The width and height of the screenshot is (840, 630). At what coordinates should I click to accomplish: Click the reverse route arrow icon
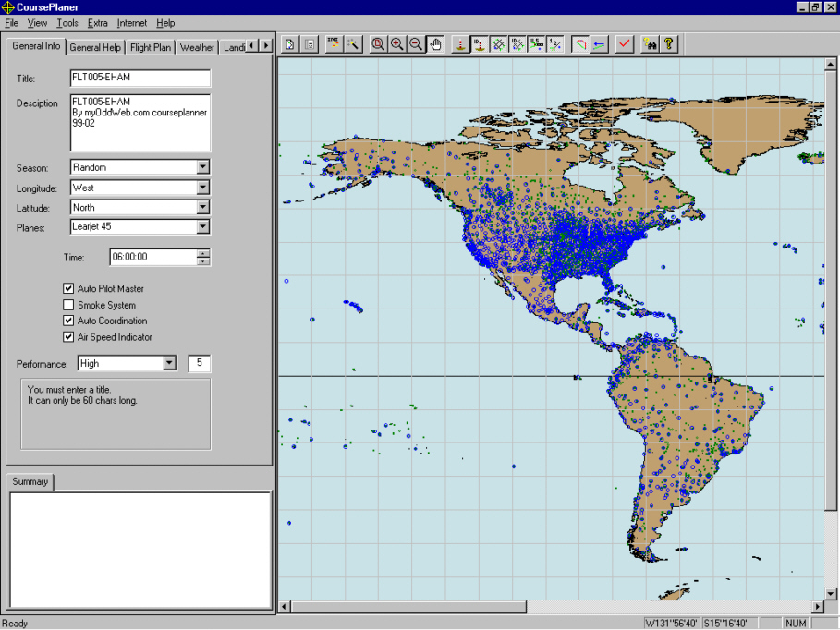click(600, 44)
